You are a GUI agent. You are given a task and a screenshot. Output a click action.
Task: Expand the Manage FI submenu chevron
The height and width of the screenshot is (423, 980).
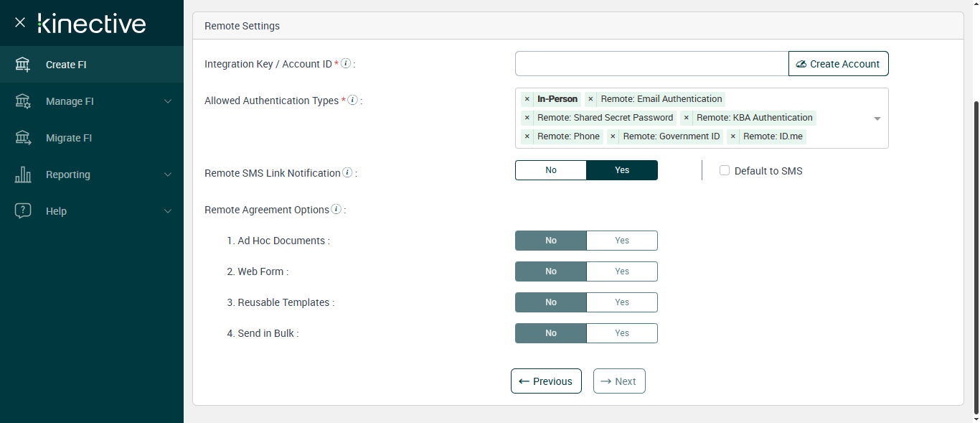(168, 101)
